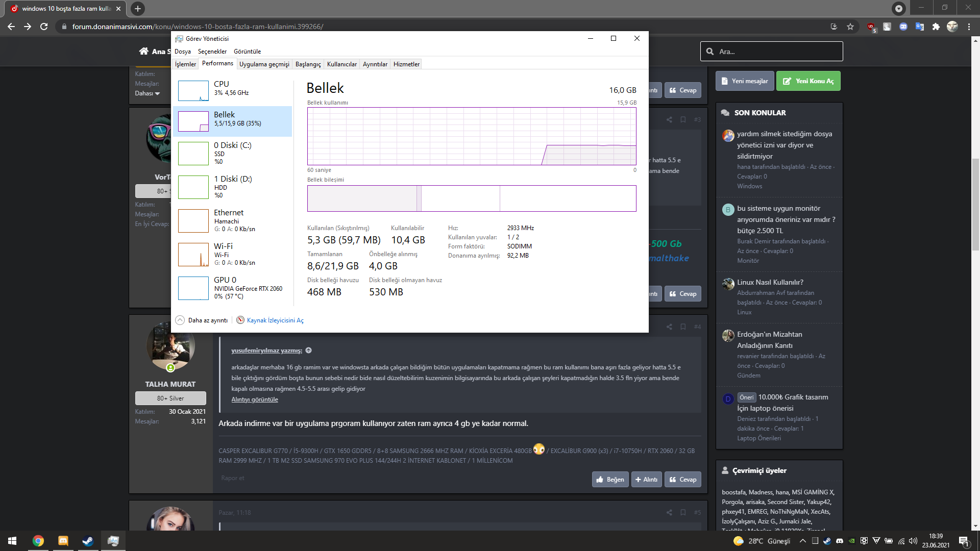This screenshot has height=551, width=980.
Task: Go back in the browser
Action: (x=11, y=27)
